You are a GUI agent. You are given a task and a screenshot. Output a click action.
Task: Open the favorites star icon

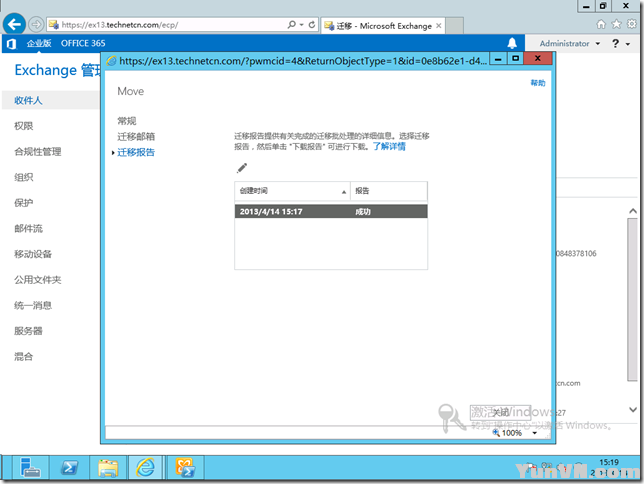click(616, 24)
